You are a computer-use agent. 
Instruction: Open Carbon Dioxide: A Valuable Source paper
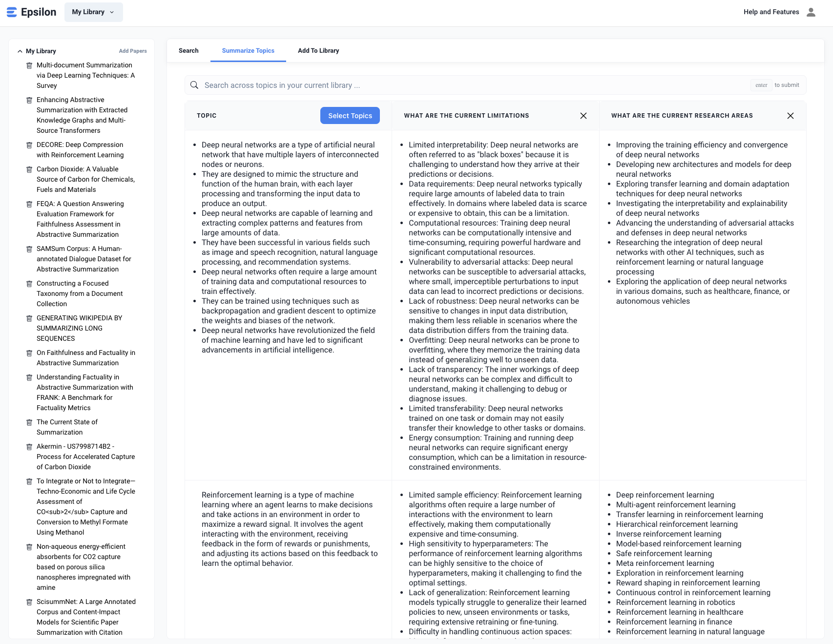(85, 180)
